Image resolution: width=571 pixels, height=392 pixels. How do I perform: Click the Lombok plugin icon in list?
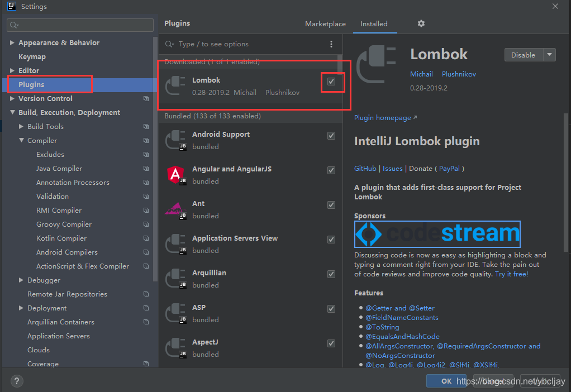point(175,86)
